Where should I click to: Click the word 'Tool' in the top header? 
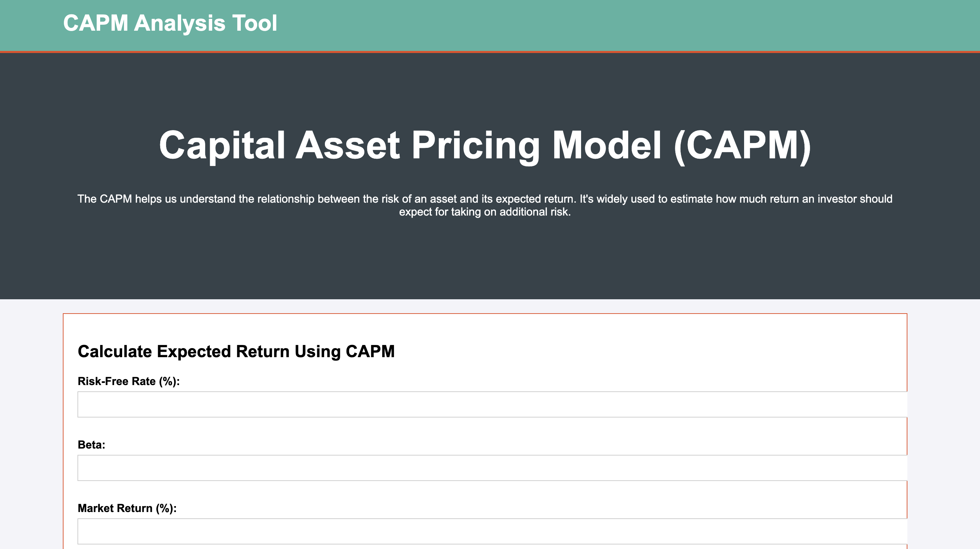pyautogui.click(x=254, y=23)
